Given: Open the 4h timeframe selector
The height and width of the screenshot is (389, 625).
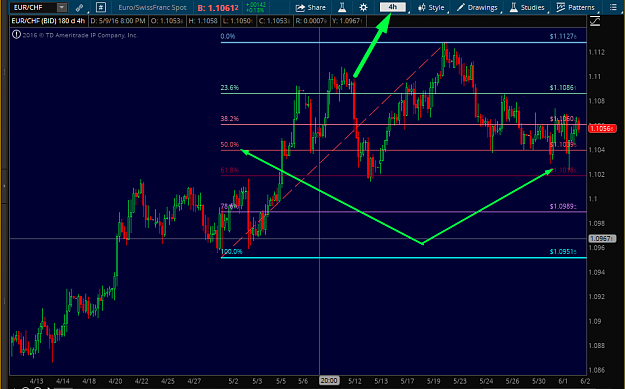Looking at the screenshot, I should [393, 7].
